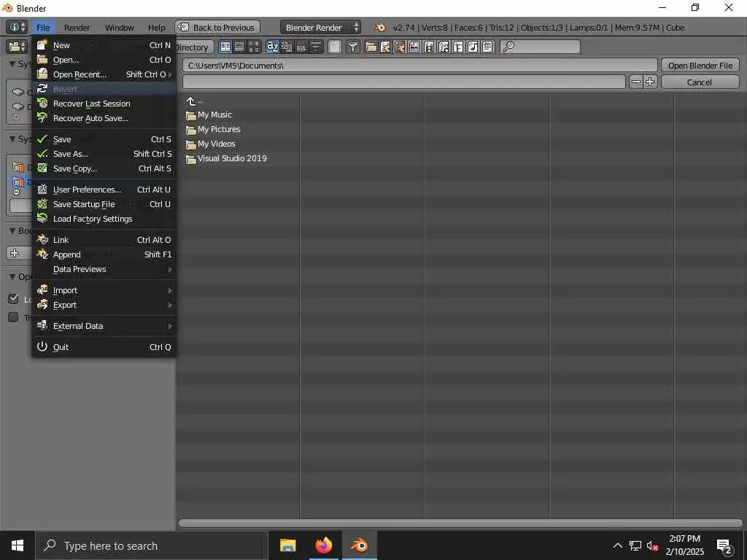Screen dimensions: 747x560
Task: Click the Back to Previous arrow icon
Action: point(183,28)
